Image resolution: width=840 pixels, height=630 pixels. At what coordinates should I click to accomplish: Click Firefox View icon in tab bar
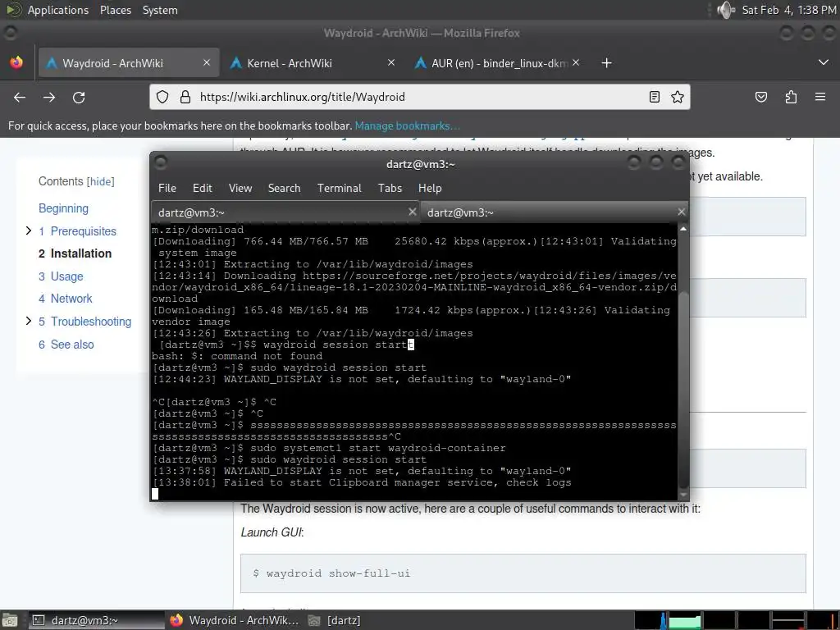tap(16, 62)
